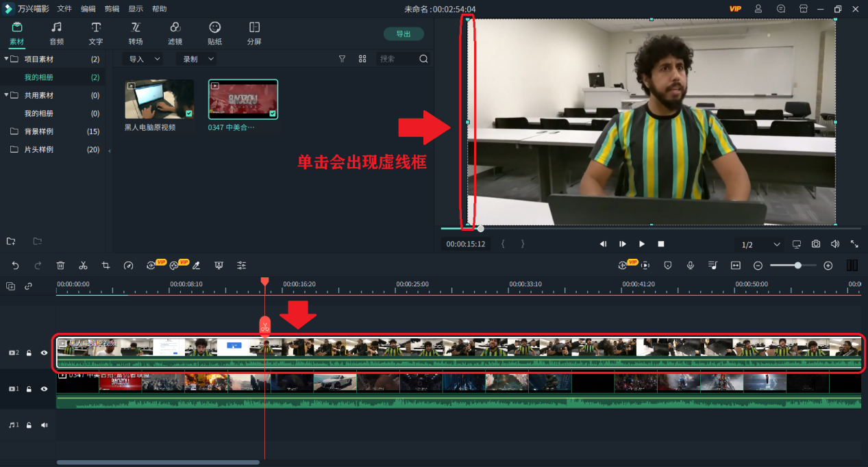Click the filter funnel icon in media panel
This screenshot has height=467, width=868.
342,59
